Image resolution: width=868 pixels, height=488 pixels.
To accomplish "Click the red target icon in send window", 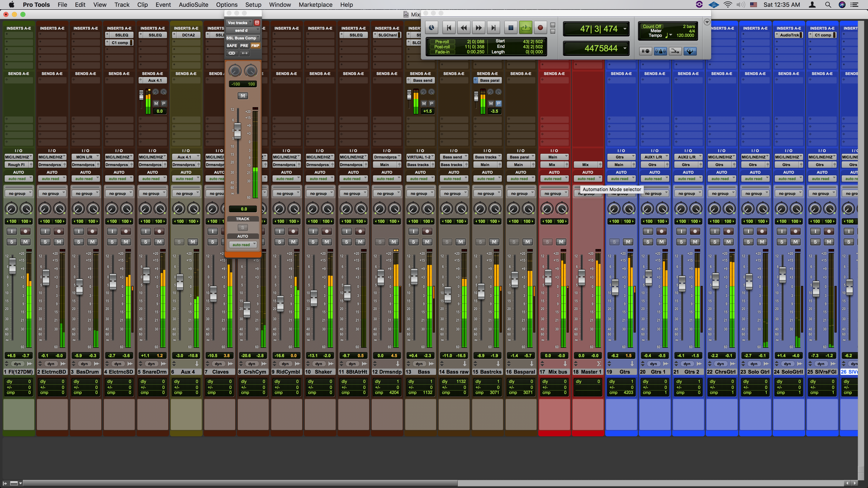I will click(x=257, y=23).
